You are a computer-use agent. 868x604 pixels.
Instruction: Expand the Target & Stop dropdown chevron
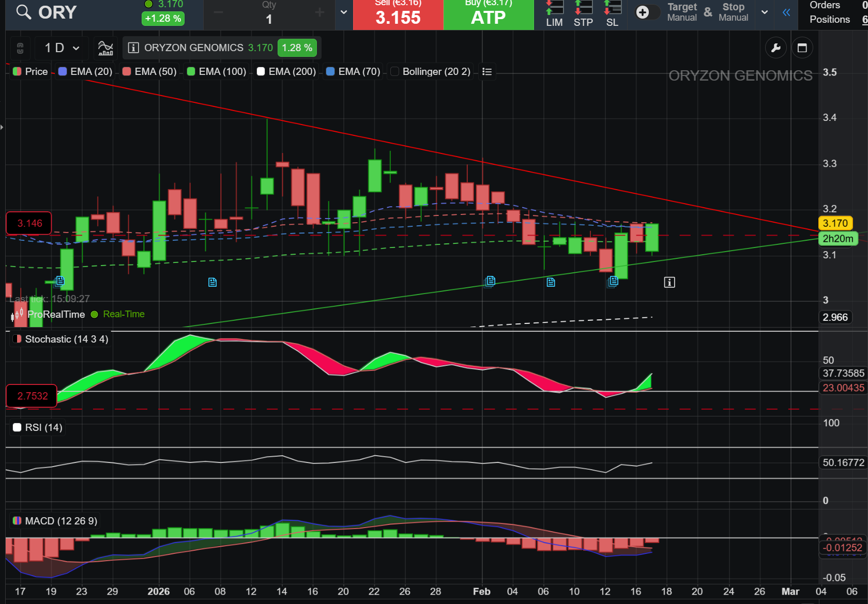765,12
